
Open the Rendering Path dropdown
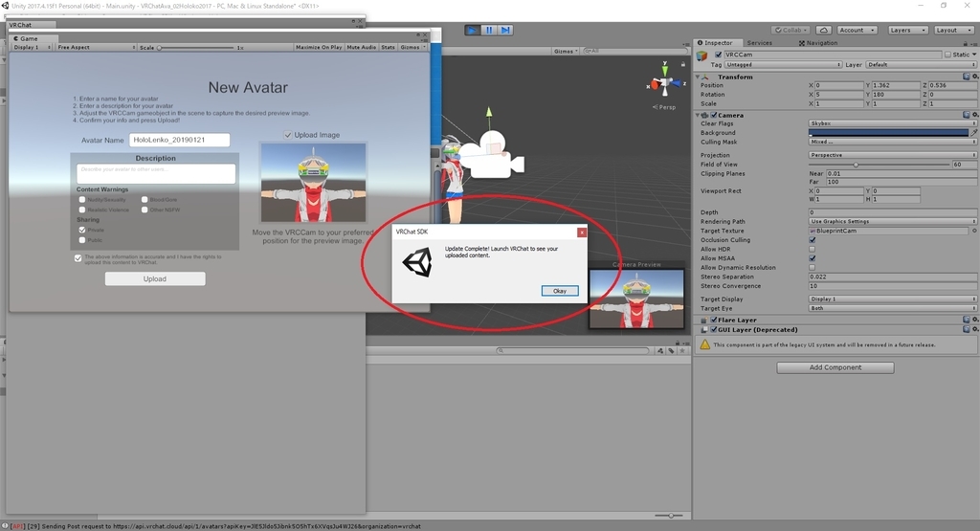pos(893,221)
